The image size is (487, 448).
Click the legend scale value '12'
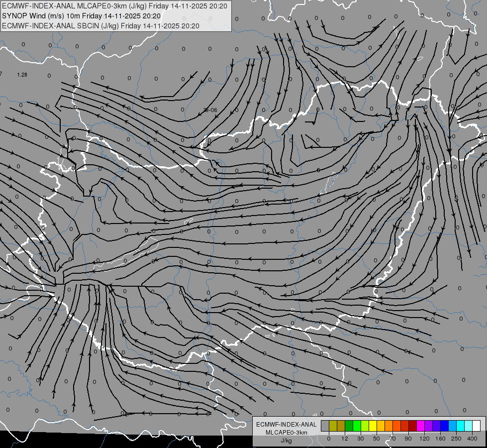coord(345,439)
